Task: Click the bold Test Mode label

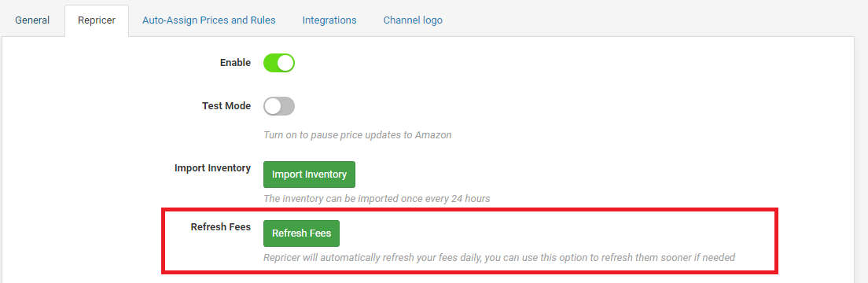Action: point(226,105)
